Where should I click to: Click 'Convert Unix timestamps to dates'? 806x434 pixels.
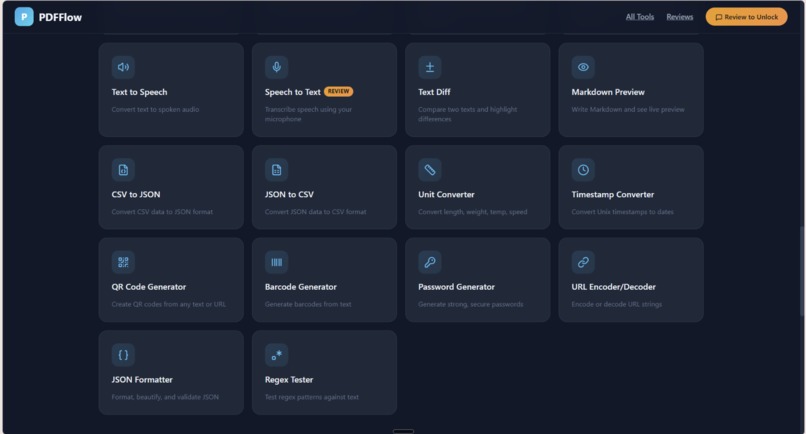pos(622,212)
